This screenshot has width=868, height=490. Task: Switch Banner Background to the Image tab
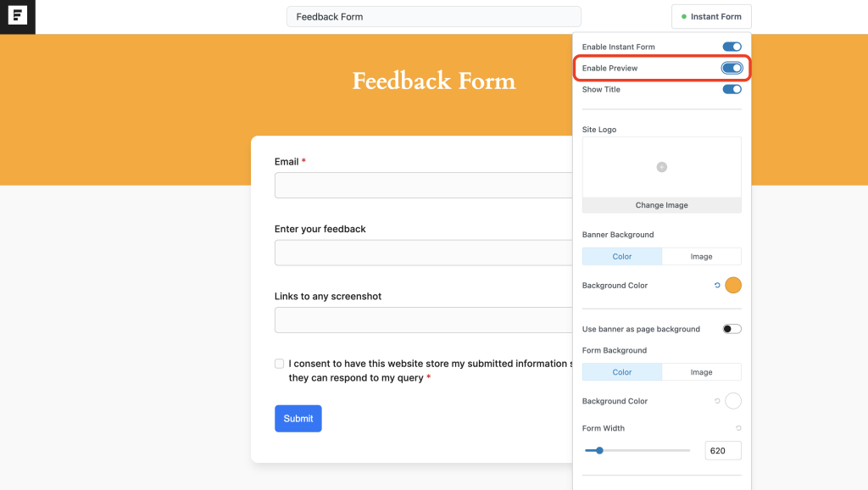tap(701, 256)
